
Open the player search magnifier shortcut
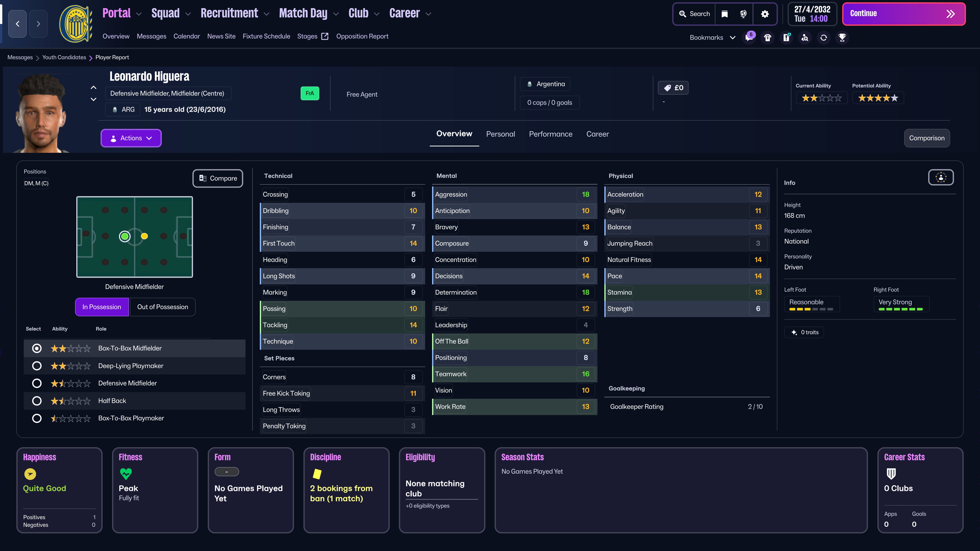pos(805,37)
